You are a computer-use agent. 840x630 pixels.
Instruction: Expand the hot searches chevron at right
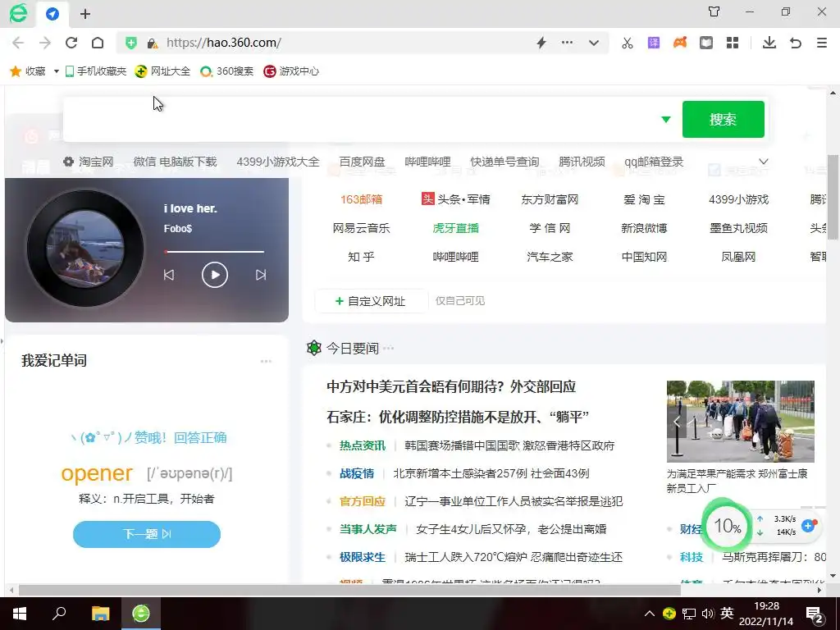[x=764, y=162]
